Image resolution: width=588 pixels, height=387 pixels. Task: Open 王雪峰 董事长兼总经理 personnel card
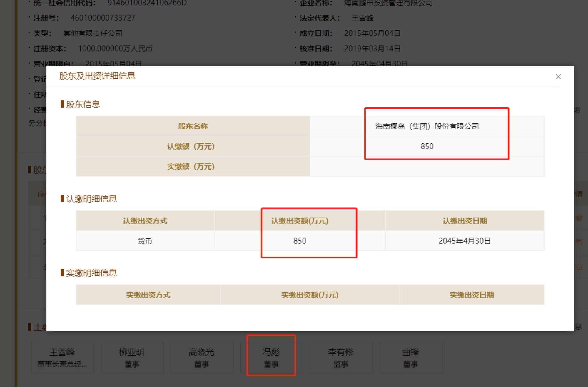[63, 358]
